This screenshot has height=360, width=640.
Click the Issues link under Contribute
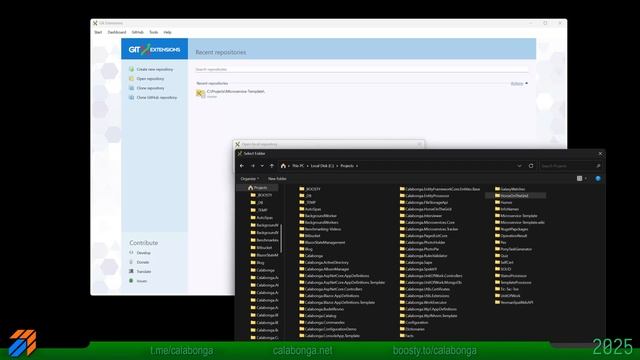[142, 281]
